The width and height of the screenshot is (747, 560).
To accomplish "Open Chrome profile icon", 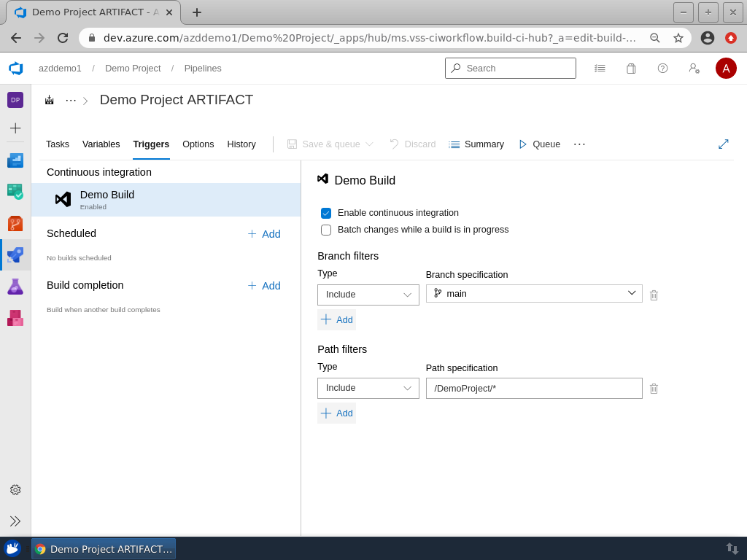I will (x=708, y=38).
